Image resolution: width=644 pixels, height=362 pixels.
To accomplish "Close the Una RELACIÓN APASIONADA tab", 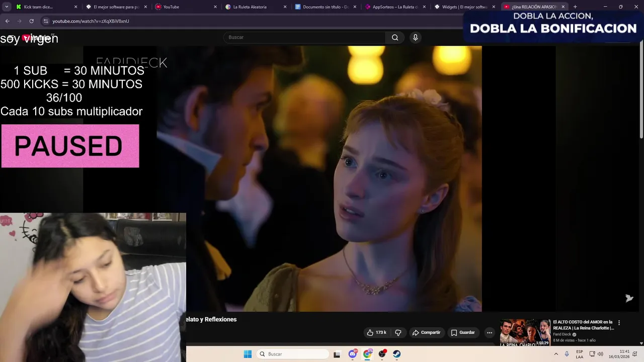I will pos(563,7).
